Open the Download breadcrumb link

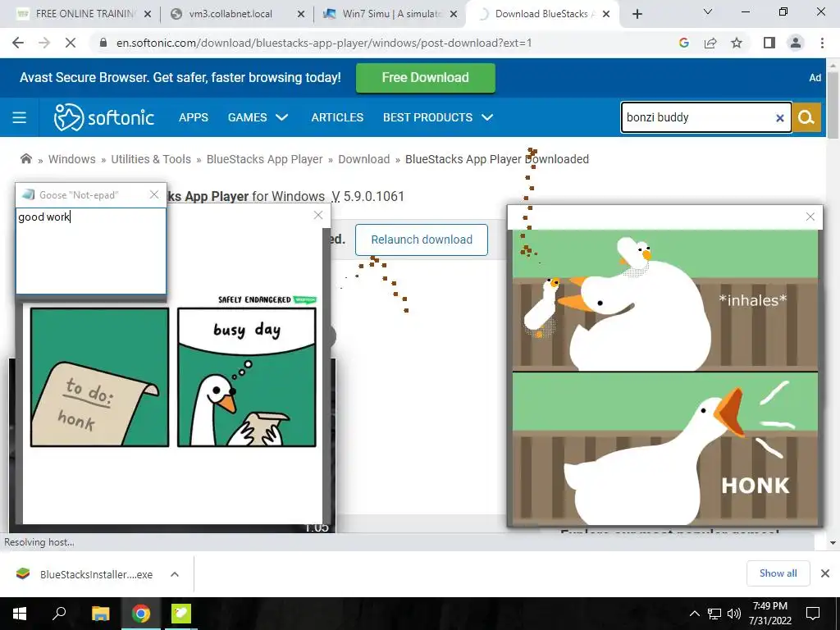pyautogui.click(x=363, y=159)
